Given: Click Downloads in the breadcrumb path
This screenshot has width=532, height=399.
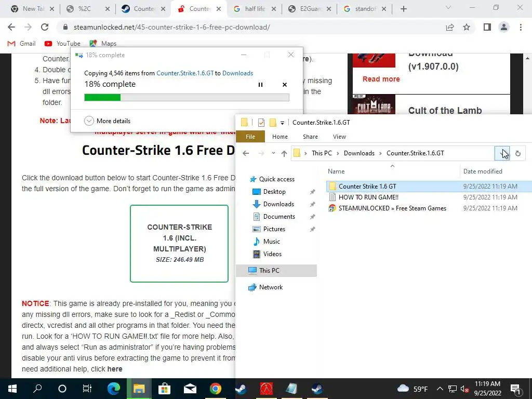Looking at the screenshot, I should pos(359,153).
